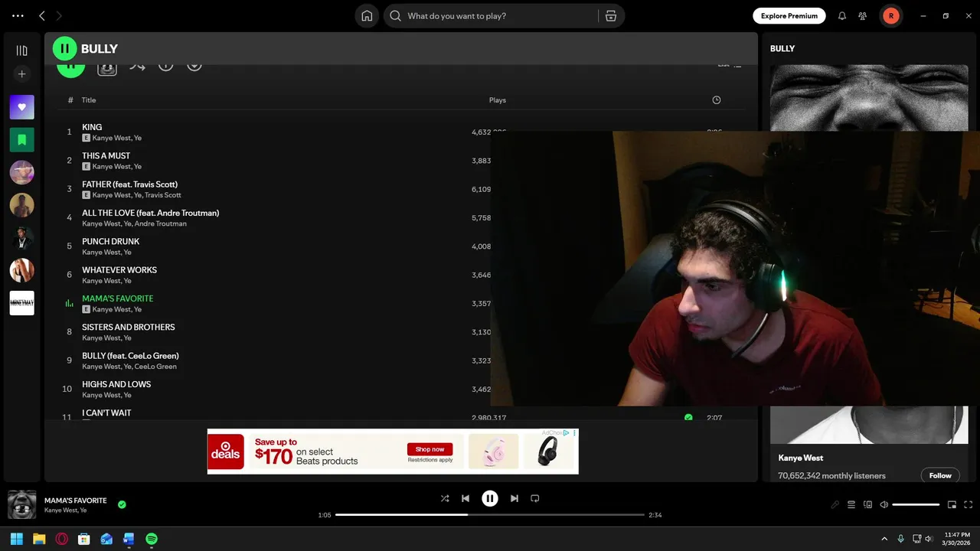Toggle the lyrics microphone icon
Image resolution: width=980 pixels, height=551 pixels.
tap(835, 505)
